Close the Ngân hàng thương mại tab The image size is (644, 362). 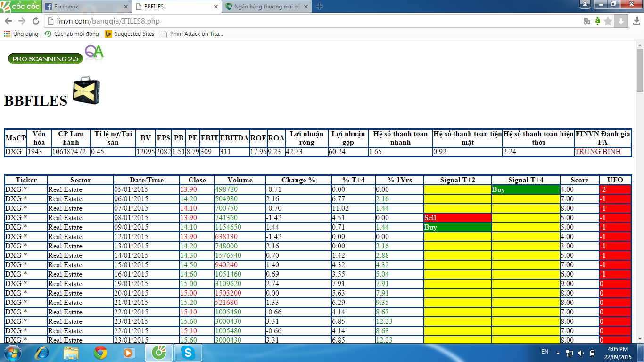(x=305, y=7)
